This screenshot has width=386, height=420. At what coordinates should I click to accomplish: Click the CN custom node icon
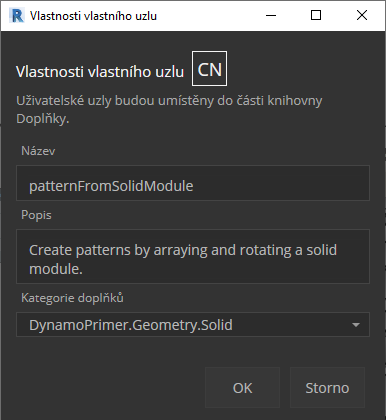coord(209,69)
